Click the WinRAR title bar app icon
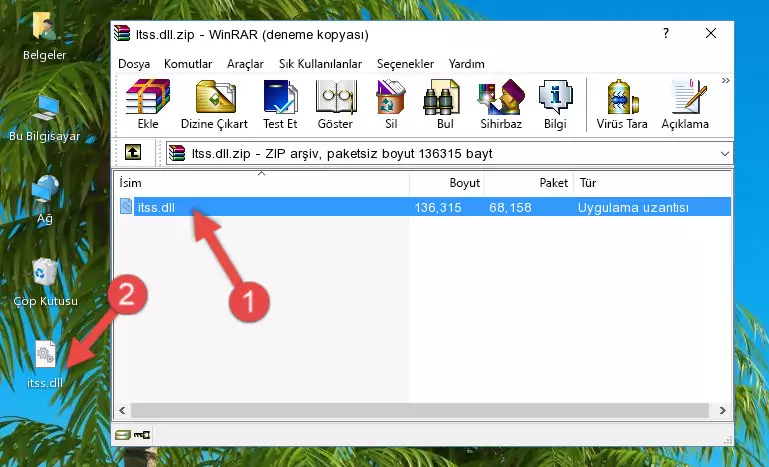 (x=122, y=34)
